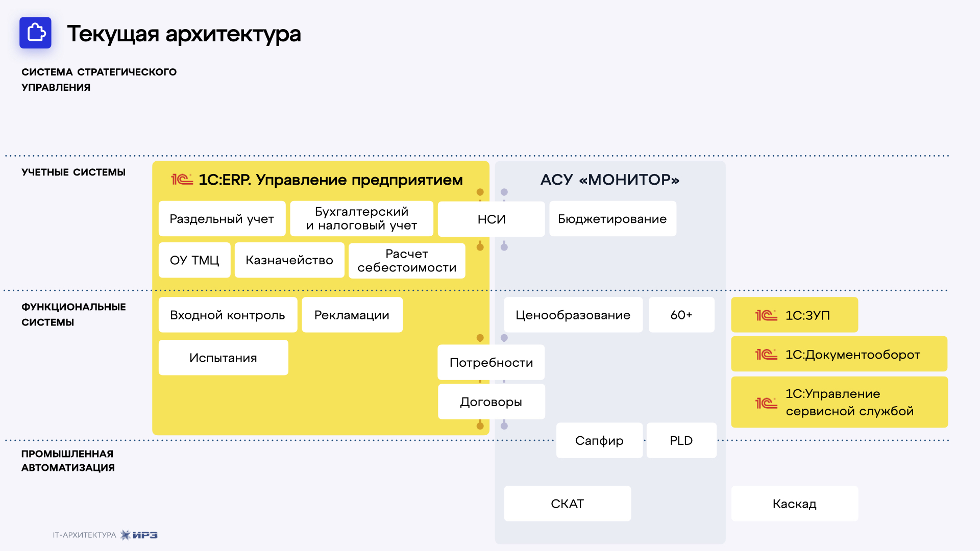Click the АСУ «МОНИТОР» heading
Image resolution: width=980 pixels, height=551 pixels.
point(610,180)
